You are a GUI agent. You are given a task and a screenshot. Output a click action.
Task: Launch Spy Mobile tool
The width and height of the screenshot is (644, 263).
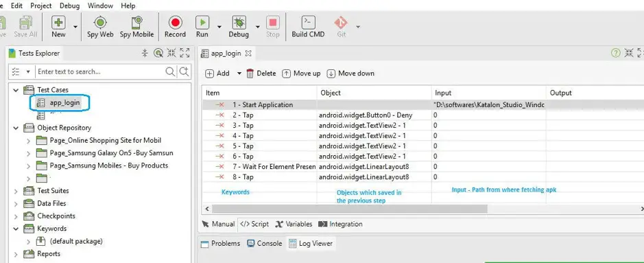[136, 27]
